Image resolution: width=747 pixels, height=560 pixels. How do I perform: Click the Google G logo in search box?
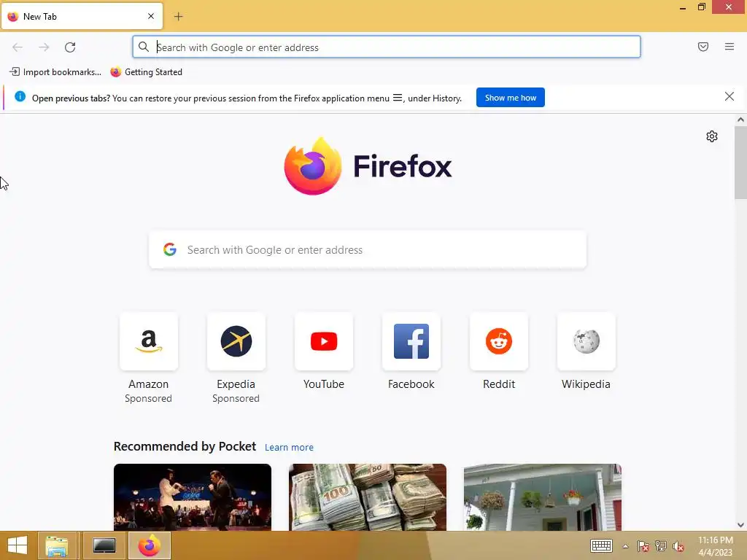169,249
